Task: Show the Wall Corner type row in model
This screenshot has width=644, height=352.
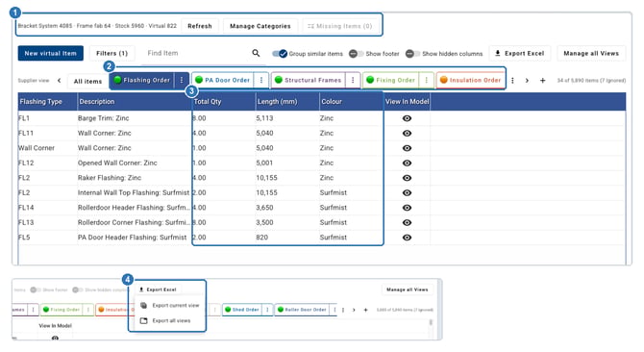Action: (x=407, y=148)
